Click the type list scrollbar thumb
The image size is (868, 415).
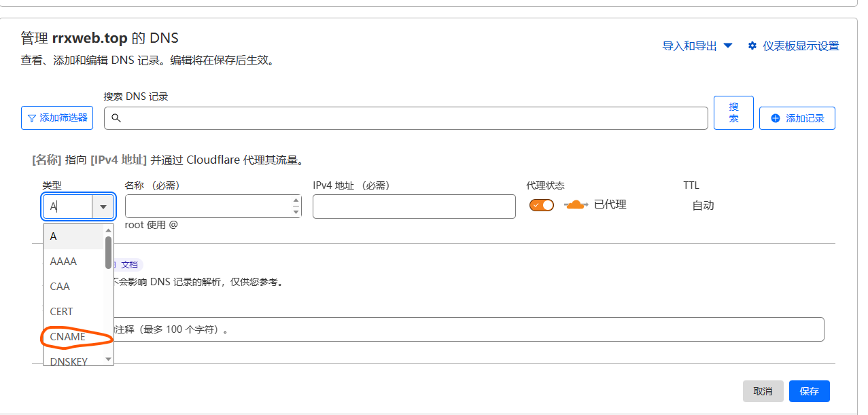coord(108,252)
